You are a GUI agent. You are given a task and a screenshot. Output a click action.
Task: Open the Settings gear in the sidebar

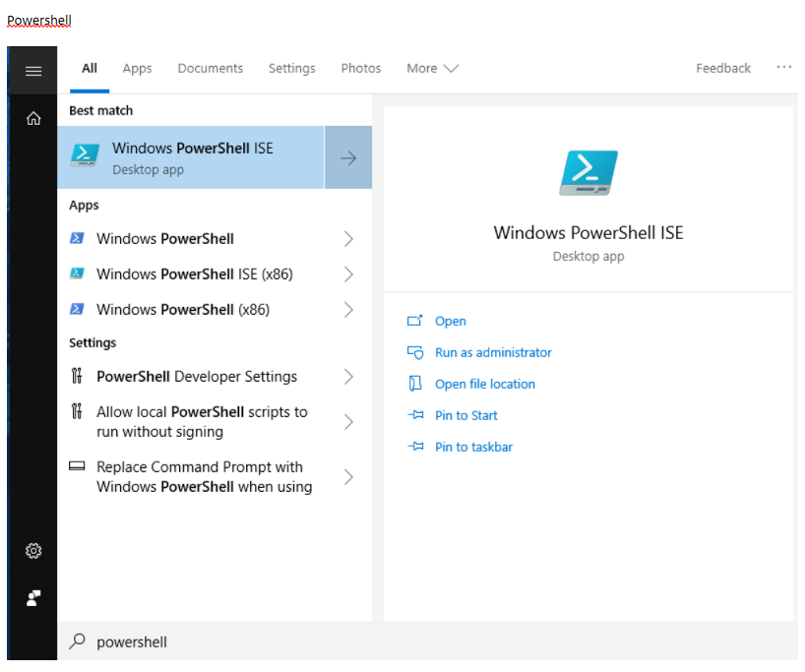coord(33,551)
